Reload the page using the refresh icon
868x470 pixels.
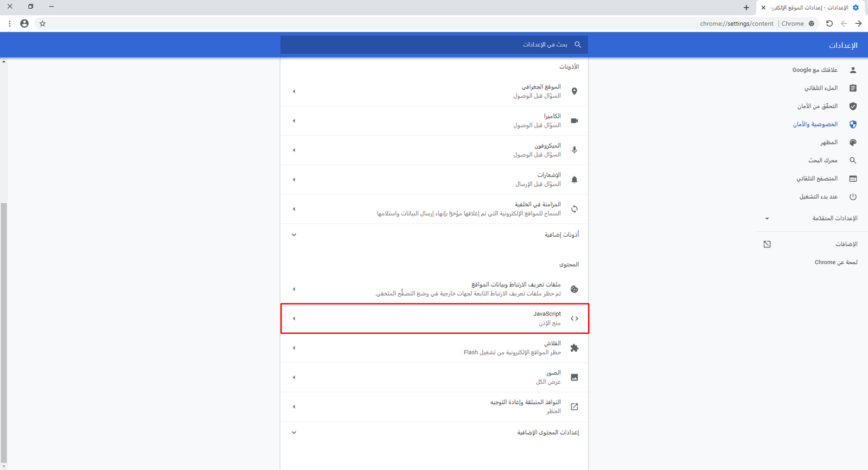829,23
